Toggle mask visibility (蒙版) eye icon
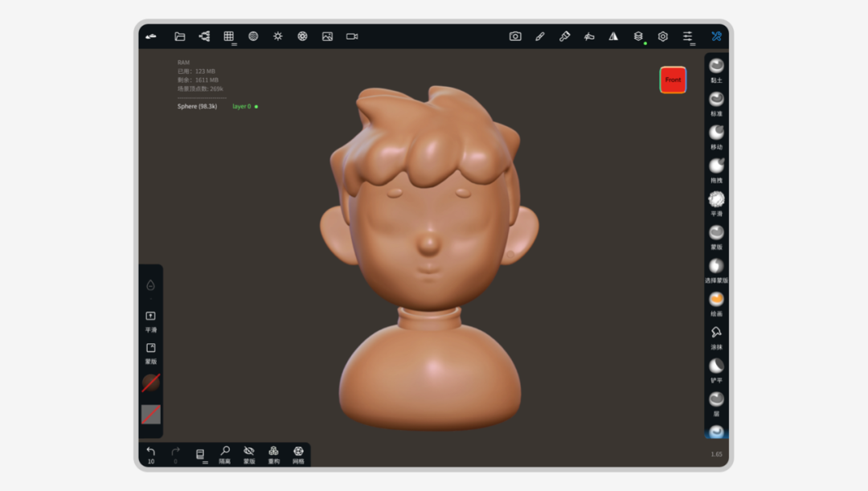 click(x=249, y=452)
